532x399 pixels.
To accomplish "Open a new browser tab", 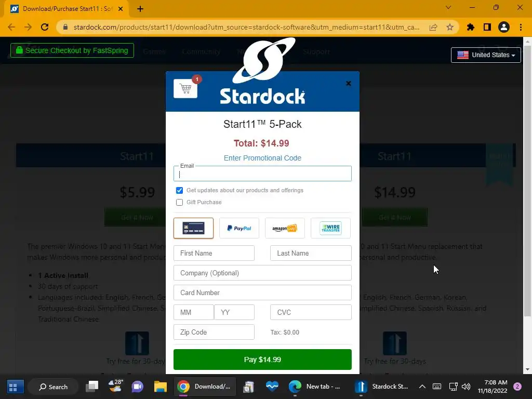I will point(140,9).
